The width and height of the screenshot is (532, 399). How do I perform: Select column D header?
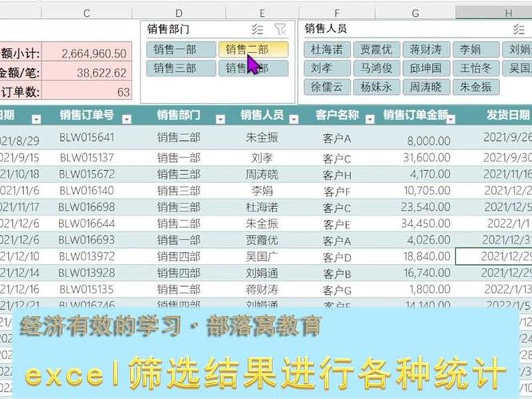(x=179, y=13)
